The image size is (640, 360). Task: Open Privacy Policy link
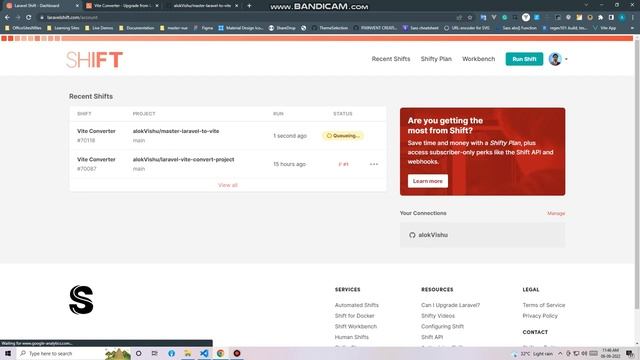tap(540, 316)
